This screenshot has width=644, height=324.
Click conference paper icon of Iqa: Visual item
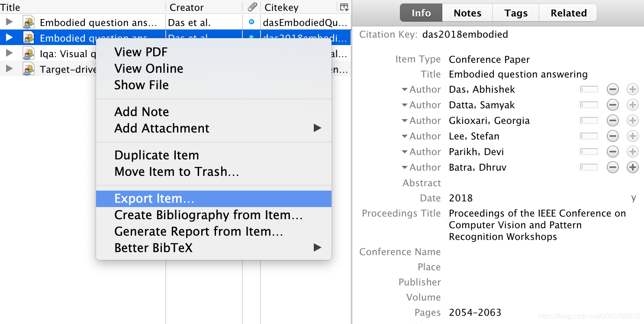click(x=29, y=53)
